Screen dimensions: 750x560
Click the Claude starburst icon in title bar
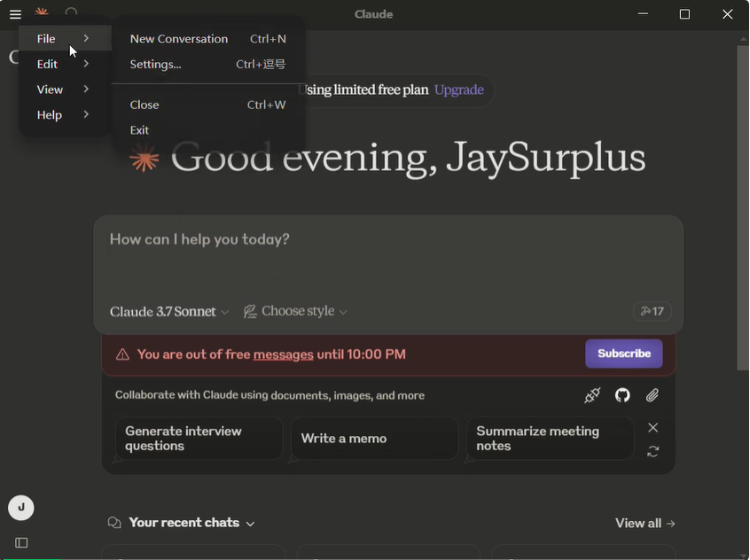coord(42,12)
